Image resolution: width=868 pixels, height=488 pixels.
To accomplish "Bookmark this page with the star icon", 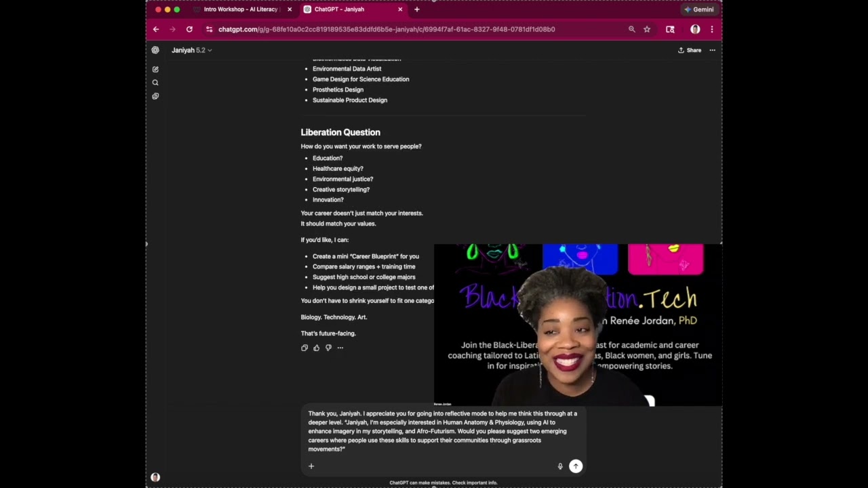I will coord(647,29).
